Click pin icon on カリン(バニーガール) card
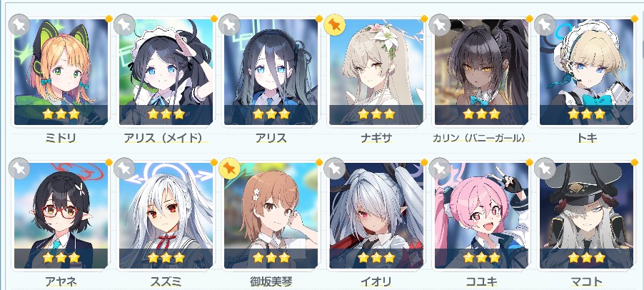 point(440,26)
